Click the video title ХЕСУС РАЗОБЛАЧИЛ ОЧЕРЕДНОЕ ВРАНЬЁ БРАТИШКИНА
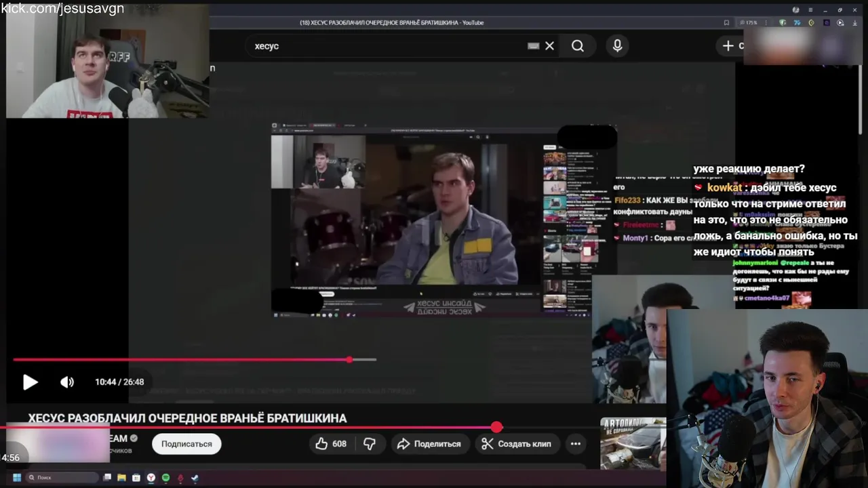The height and width of the screenshot is (488, 868). [187, 418]
